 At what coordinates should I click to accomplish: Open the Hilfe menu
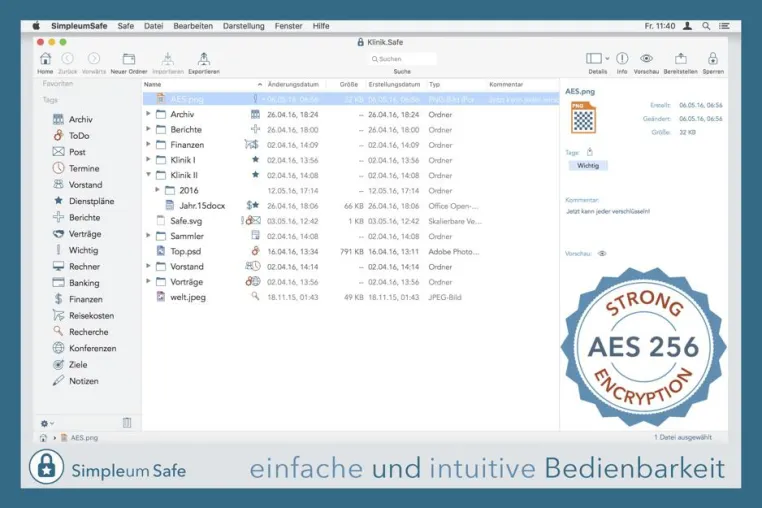coord(321,26)
